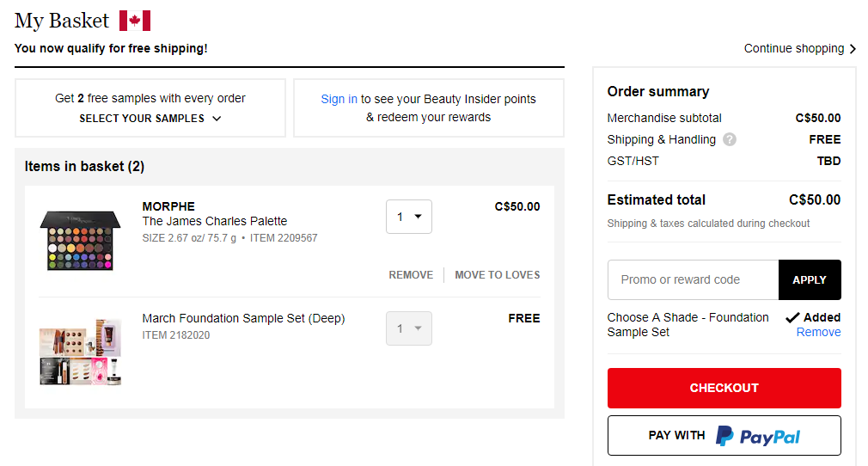Screen dimensions: 868x466
Task: Pay with PayPal
Action: (x=724, y=436)
